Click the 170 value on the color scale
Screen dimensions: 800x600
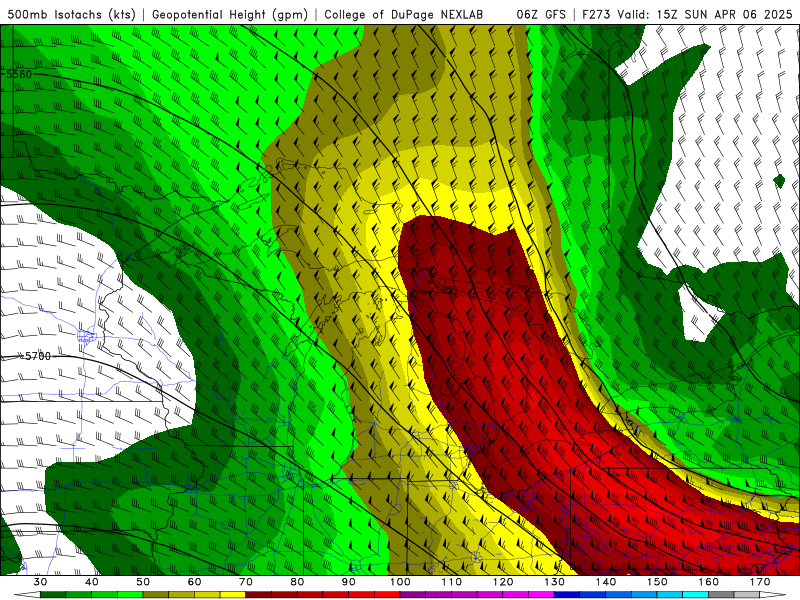pos(760,582)
